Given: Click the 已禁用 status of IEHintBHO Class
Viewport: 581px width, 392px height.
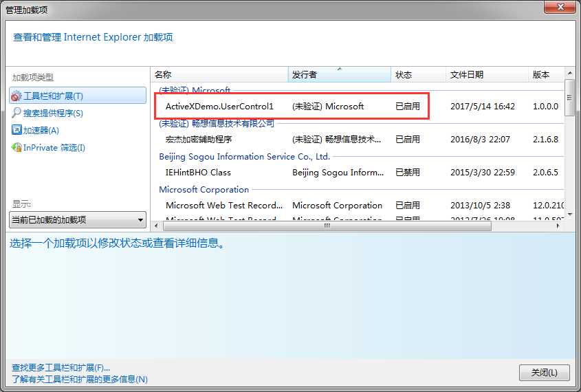Looking at the screenshot, I should (x=408, y=173).
